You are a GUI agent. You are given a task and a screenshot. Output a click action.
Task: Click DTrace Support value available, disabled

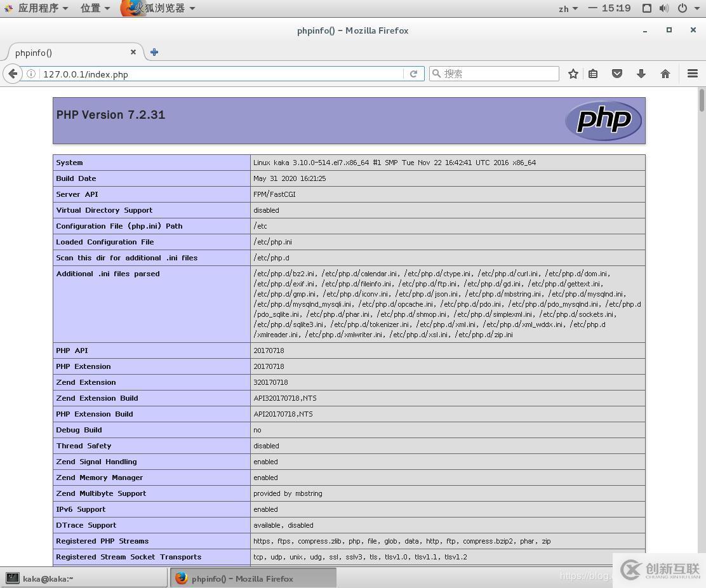[x=283, y=525]
